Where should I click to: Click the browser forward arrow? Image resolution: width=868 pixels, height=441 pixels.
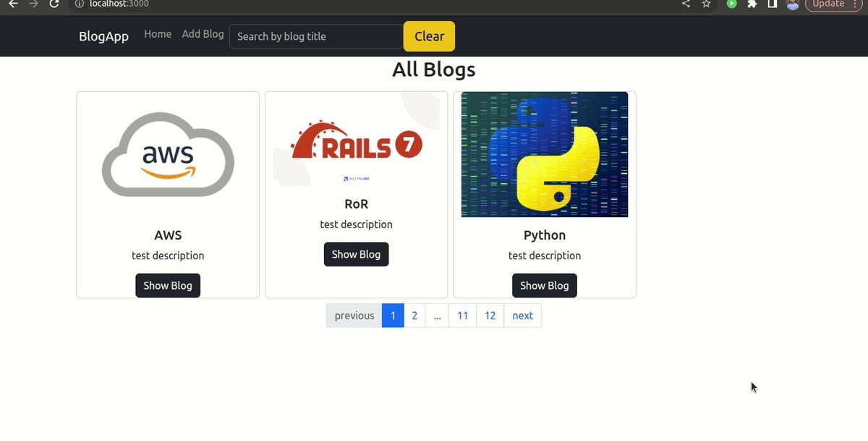33,4
